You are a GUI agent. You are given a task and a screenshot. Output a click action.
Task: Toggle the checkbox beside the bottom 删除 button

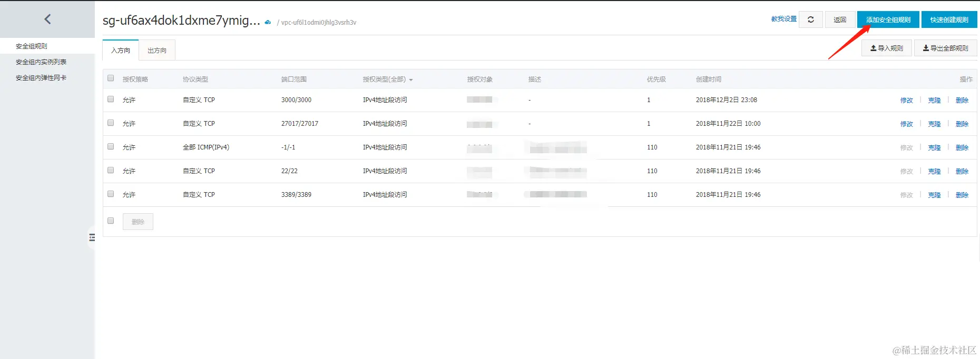[111, 221]
